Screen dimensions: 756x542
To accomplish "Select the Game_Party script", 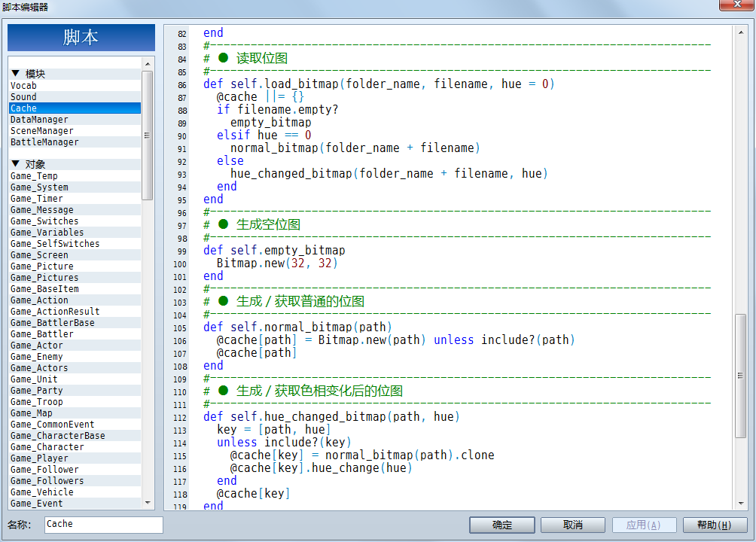I will pyautogui.click(x=75, y=391).
